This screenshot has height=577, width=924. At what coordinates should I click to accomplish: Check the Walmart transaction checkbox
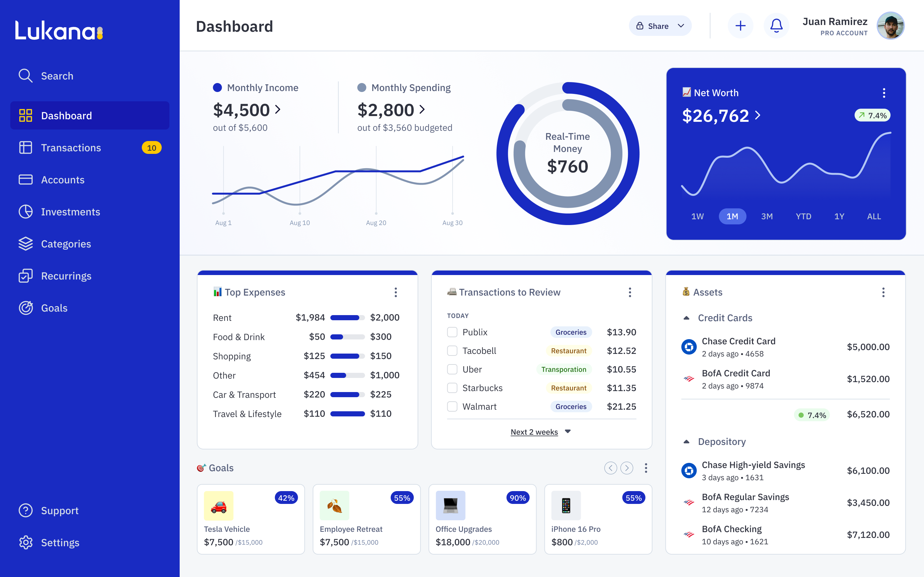click(452, 406)
